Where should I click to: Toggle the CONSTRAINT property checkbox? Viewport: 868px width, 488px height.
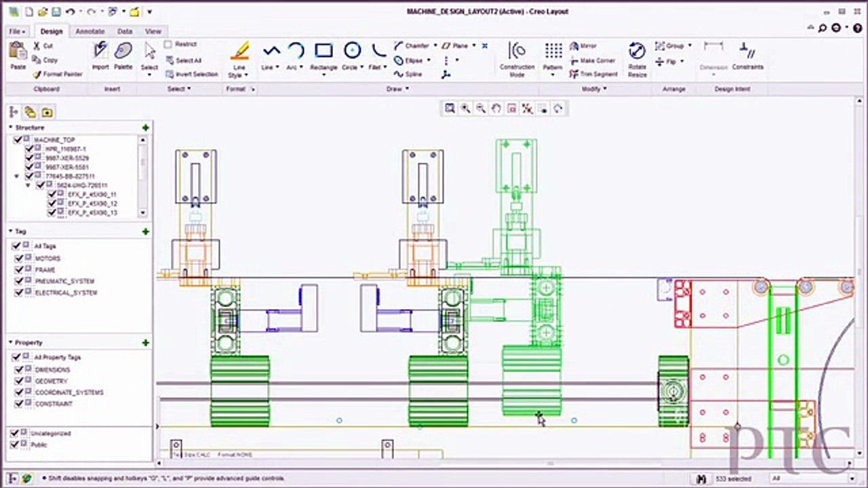pyautogui.click(x=18, y=403)
